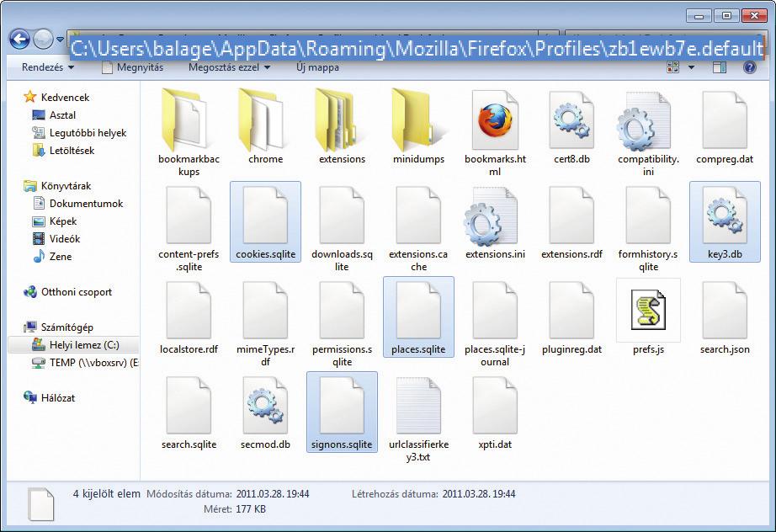
Task: Change view with the view icons button
Action: tap(673, 66)
